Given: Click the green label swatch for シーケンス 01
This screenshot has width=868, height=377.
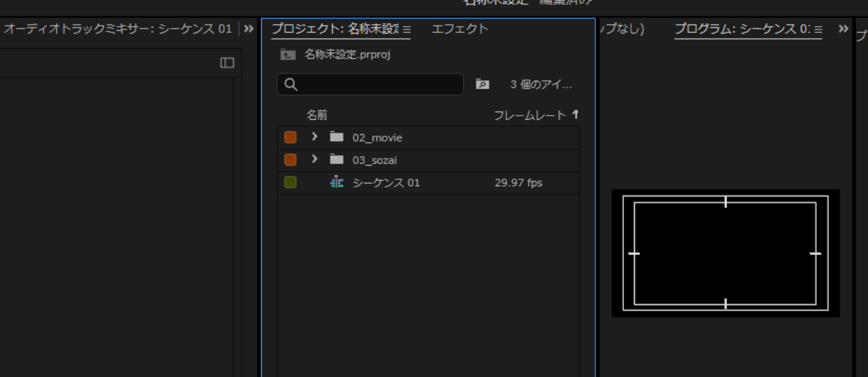Looking at the screenshot, I should 290,183.
